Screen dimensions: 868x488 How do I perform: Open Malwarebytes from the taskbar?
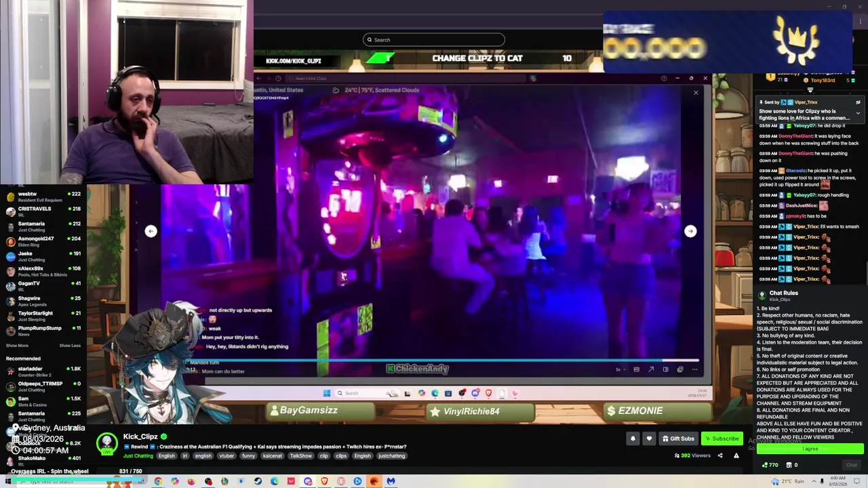point(391,481)
